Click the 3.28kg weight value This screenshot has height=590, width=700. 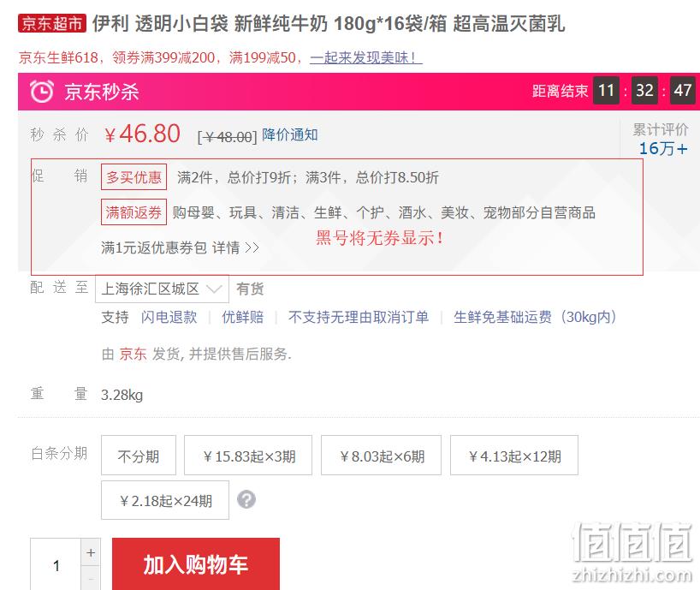[122, 395]
